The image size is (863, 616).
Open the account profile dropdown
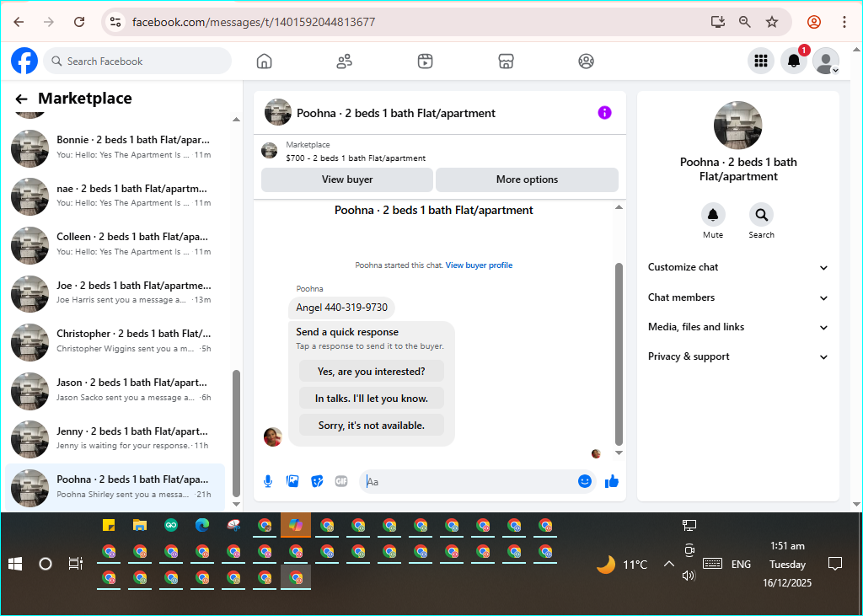(x=826, y=62)
